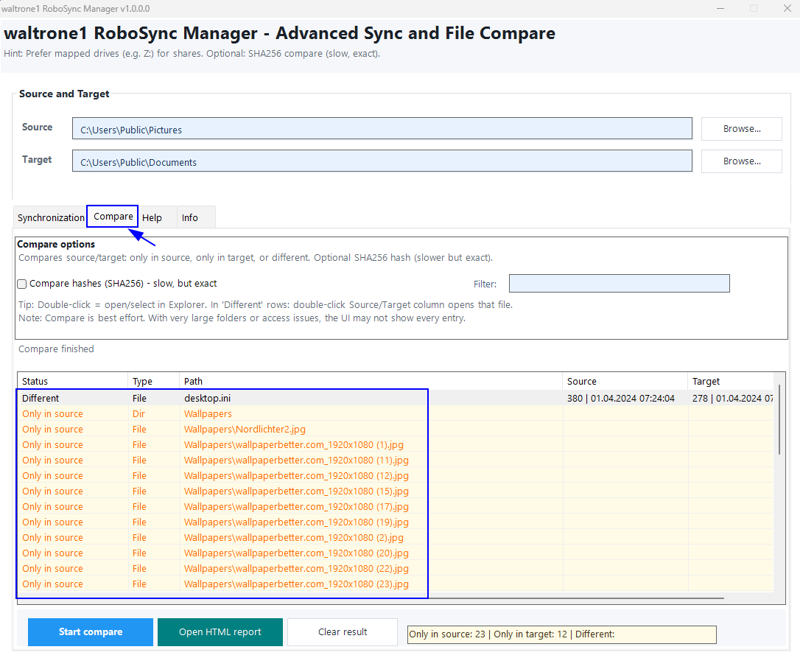800x672 pixels.
Task: Click into the Filter text field
Action: point(619,284)
